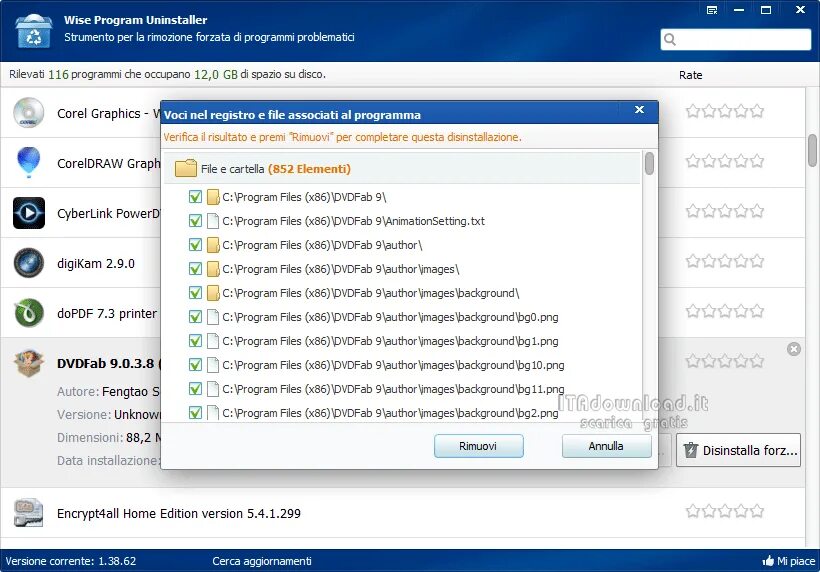820x572 pixels.
Task: Rate Corel Graphics with the last star
Action: click(757, 111)
